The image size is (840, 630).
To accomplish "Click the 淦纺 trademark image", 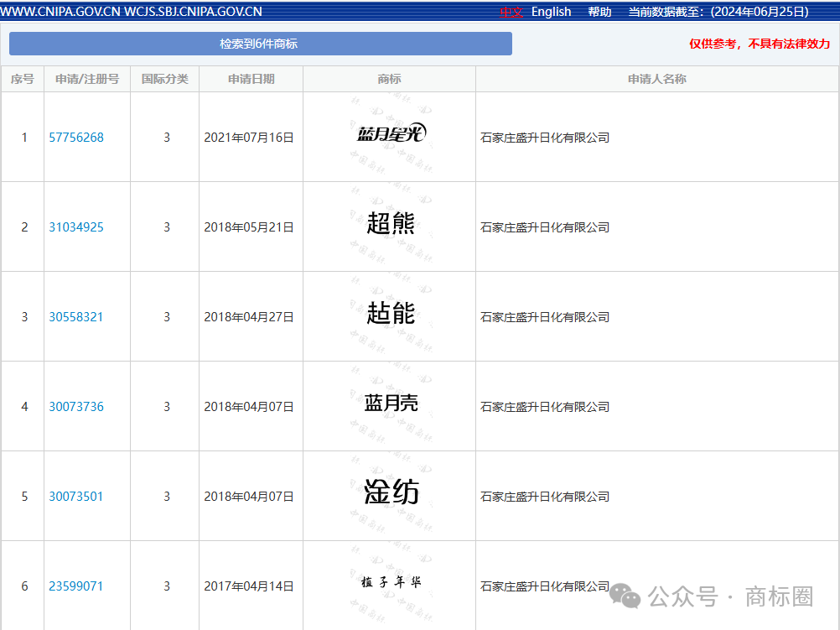I will tap(391, 492).
